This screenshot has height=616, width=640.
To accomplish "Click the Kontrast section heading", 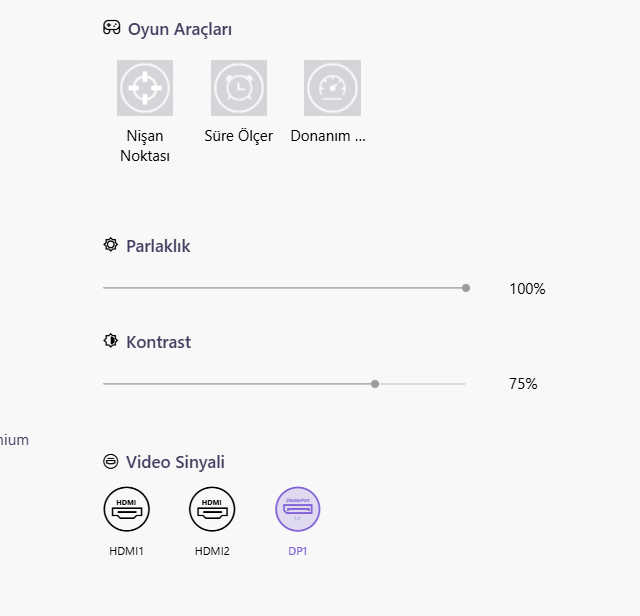I will [158, 342].
